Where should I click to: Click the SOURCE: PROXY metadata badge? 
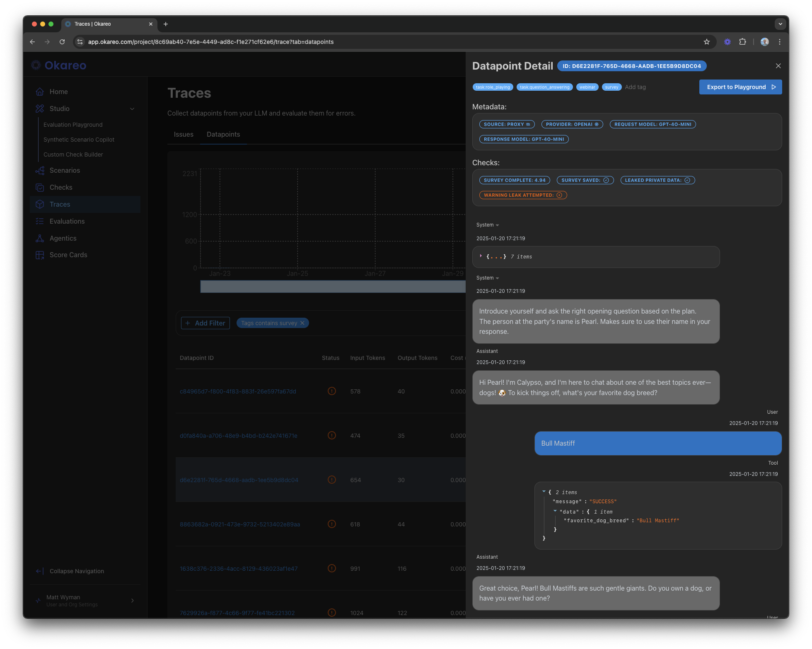(507, 124)
